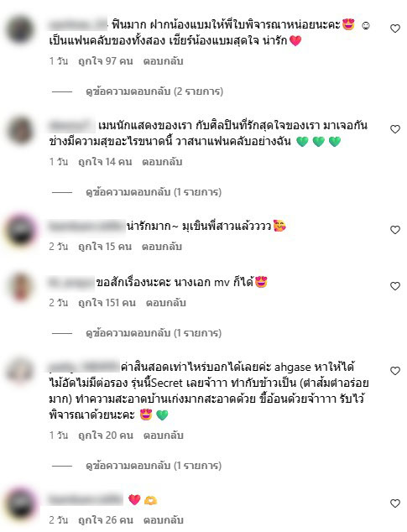Open the first commenter's profile picture
This screenshot has width=407, height=532.
click(20, 29)
